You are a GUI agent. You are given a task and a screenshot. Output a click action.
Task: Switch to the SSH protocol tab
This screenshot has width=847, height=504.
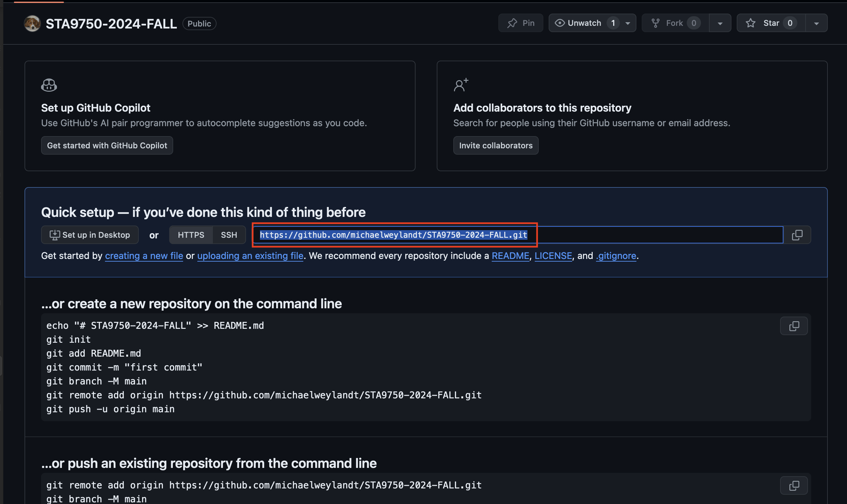[229, 235]
